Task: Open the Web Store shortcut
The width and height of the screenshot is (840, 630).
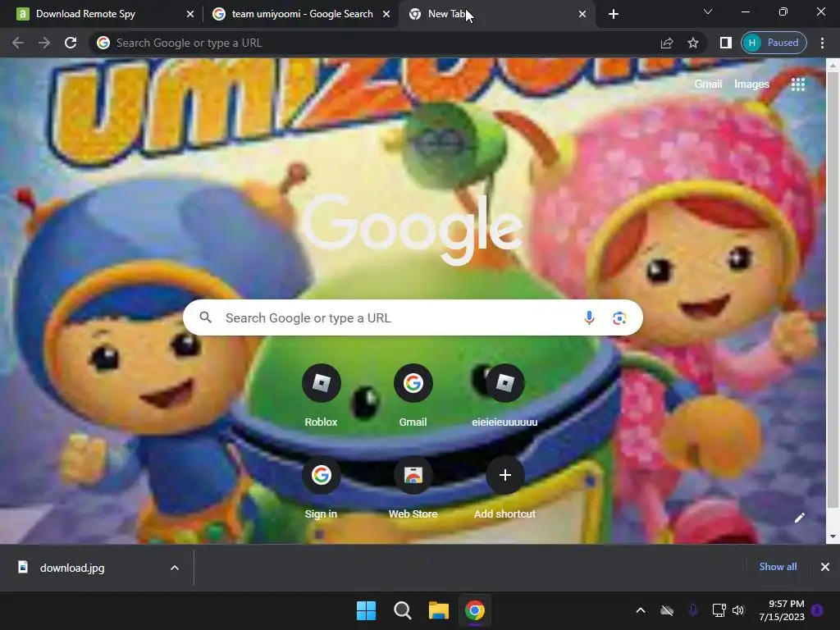Action: pyautogui.click(x=413, y=487)
